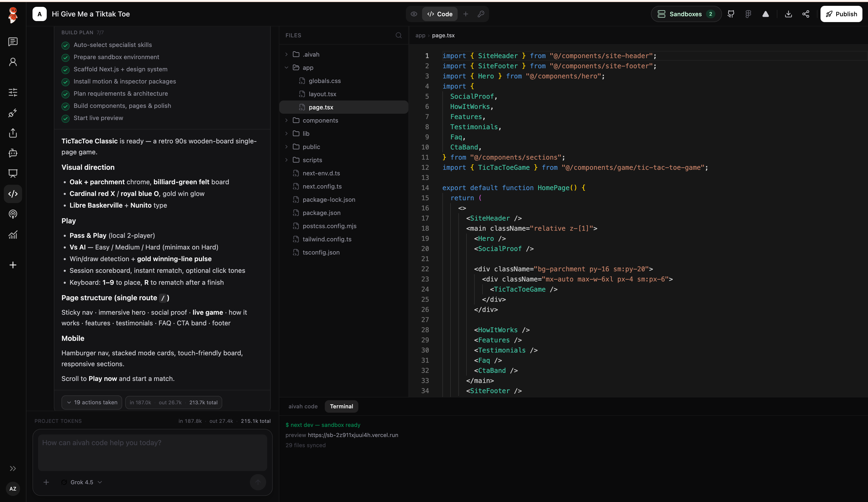The image size is (868, 502).
Task: Click the Publish button
Action: coord(841,14)
